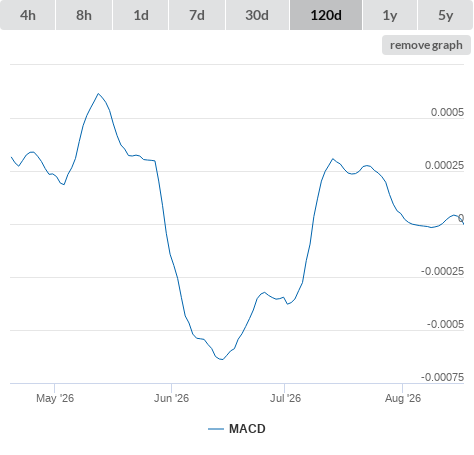The image size is (474, 455).
Task: Switch to the 8h time range
Action: pyautogui.click(x=84, y=15)
